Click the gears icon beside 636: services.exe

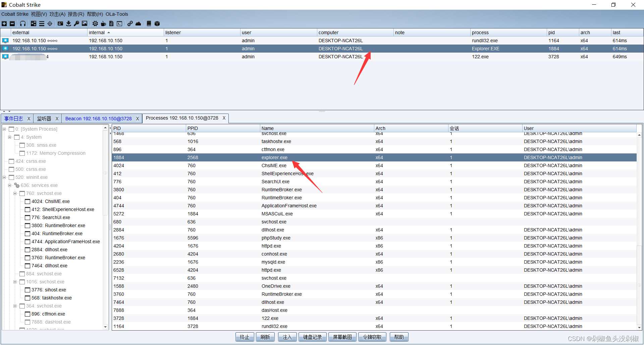click(17, 185)
